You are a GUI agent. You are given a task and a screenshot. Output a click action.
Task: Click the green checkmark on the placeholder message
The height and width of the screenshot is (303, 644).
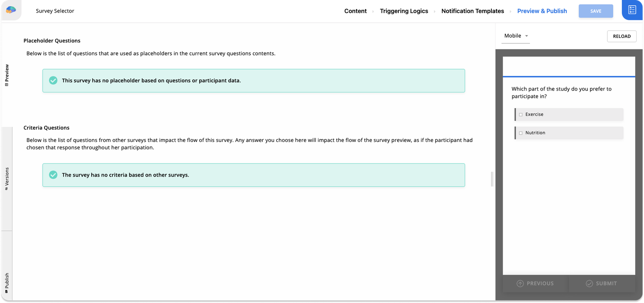point(53,81)
